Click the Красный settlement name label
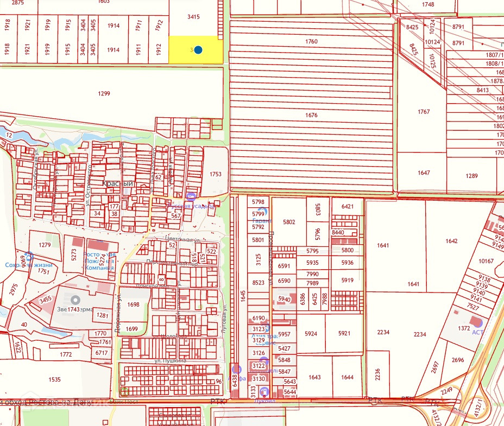 point(118,183)
